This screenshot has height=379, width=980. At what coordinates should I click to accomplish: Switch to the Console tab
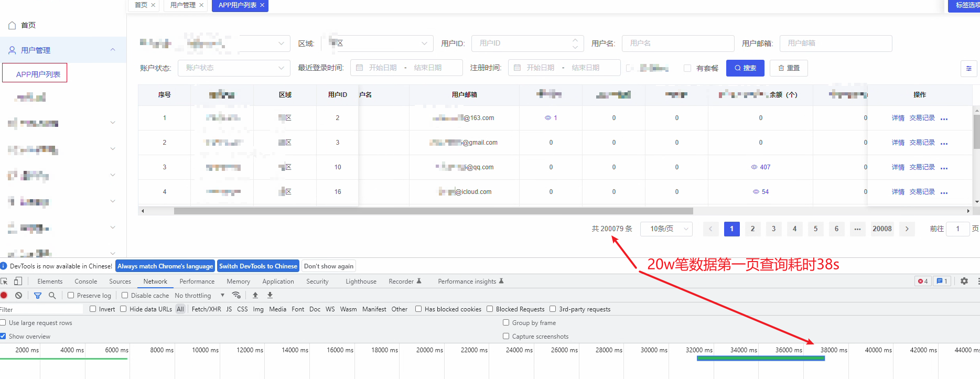tap(85, 281)
